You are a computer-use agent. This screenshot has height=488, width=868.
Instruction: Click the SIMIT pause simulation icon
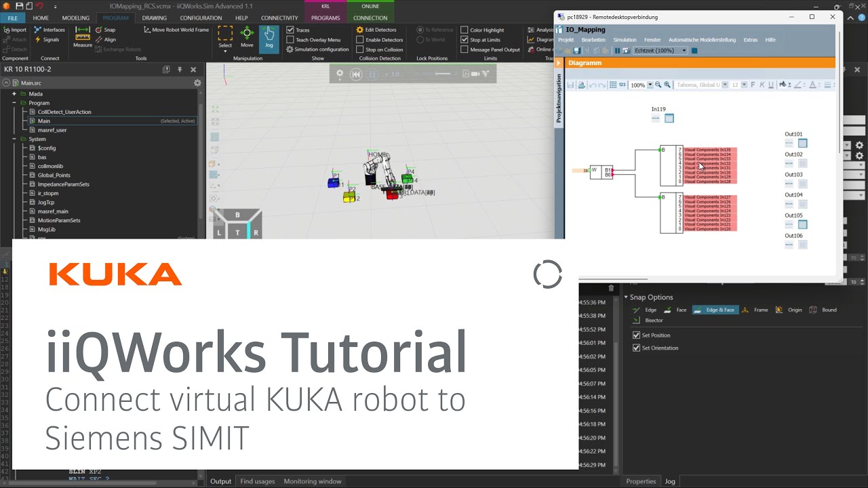pos(617,51)
